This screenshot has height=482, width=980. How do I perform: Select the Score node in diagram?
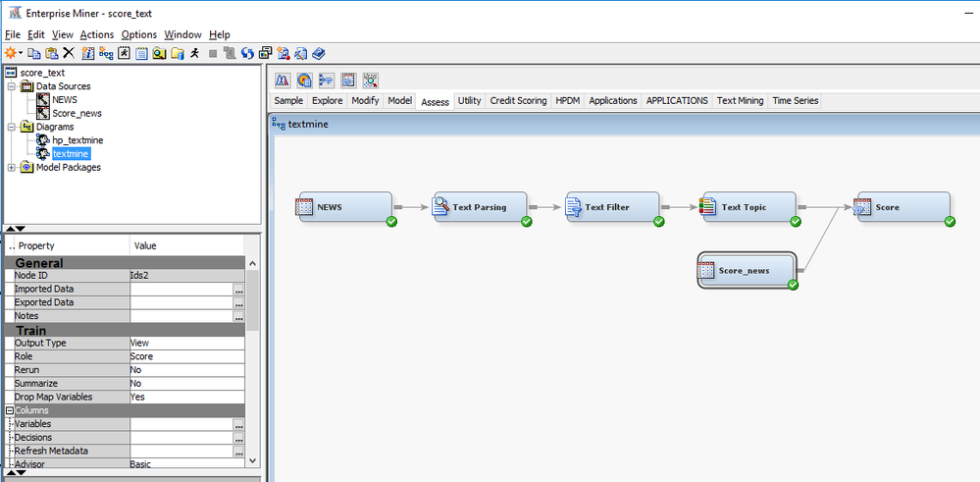pyautogui.click(x=903, y=207)
